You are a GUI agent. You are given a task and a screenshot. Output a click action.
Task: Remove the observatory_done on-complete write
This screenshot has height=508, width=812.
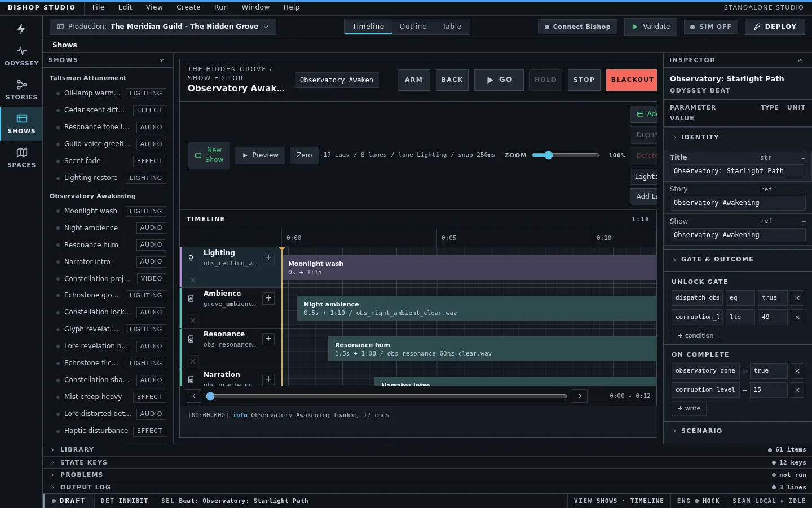click(x=797, y=371)
